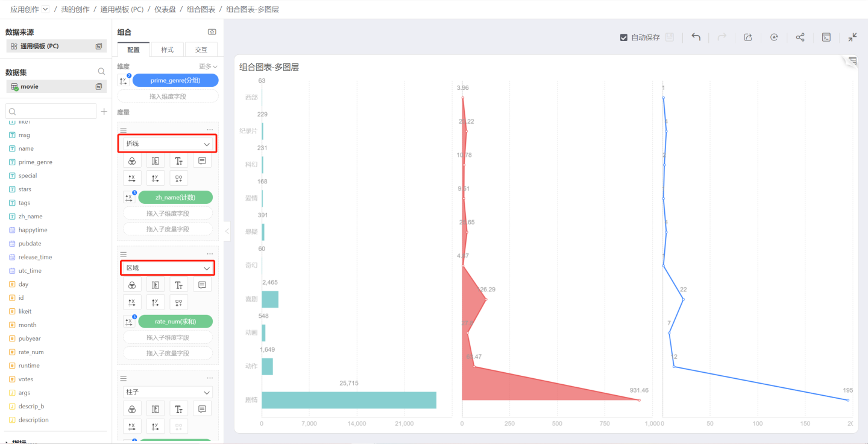868x444 pixels.
Task: Open the text label icon in 区域 layer
Action: (178, 285)
